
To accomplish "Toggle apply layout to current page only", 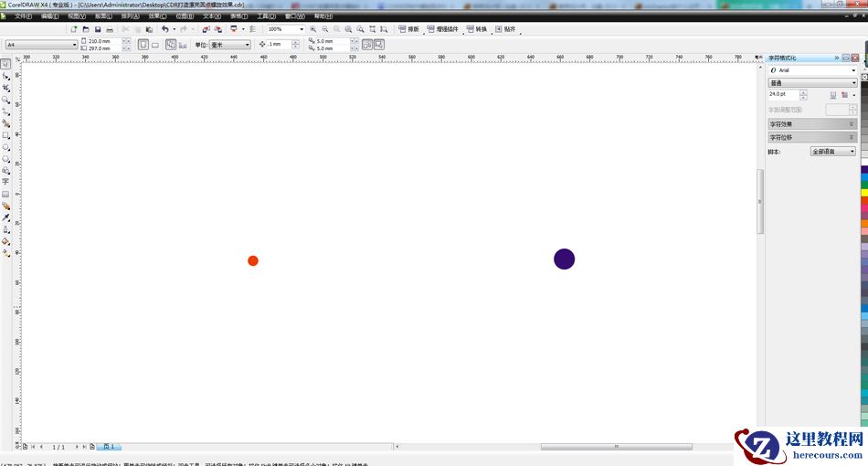I will pos(183,44).
